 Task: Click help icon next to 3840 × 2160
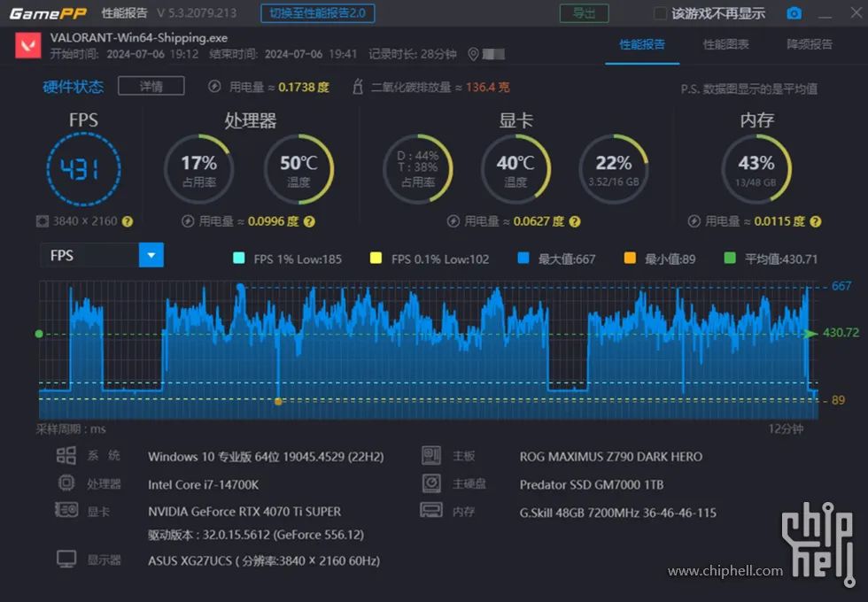coord(128,221)
